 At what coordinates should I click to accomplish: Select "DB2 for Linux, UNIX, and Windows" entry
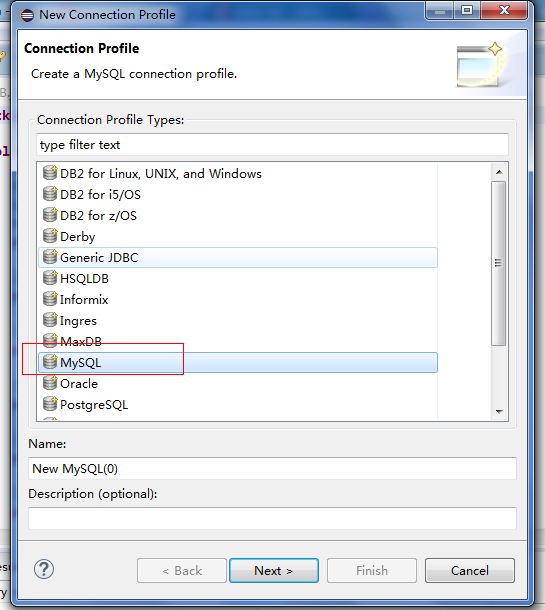coord(238,174)
